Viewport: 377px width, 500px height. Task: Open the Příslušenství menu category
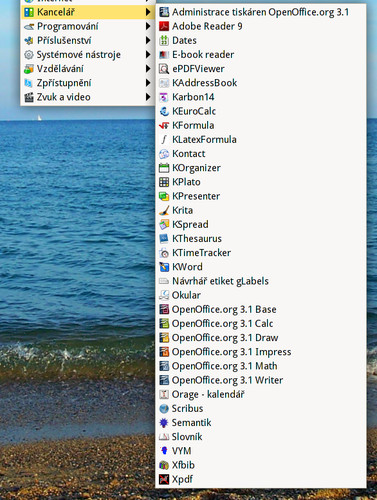pos(88,41)
